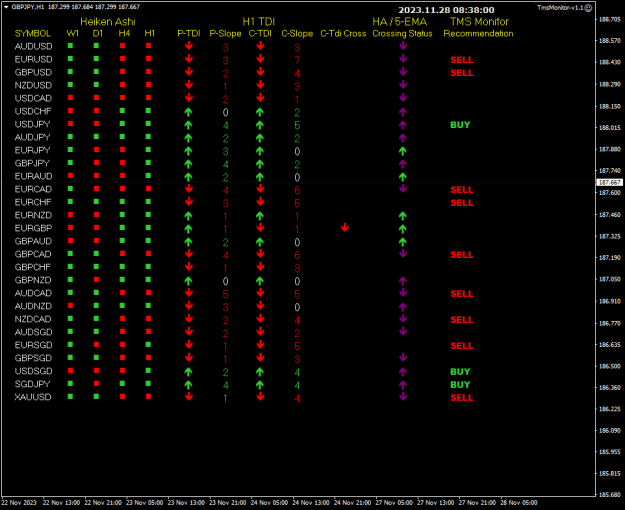Image resolution: width=625 pixels, height=510 pixels.
Task: Click the red C-Tdi Cross arrow for EURGBP
Action: click(x=345, y=227)
